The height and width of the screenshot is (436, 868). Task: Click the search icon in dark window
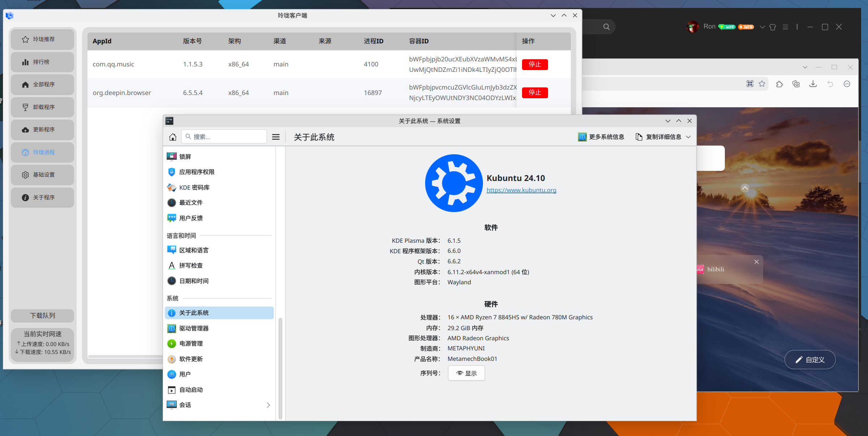pyautogui.click(x=607, y=27)
